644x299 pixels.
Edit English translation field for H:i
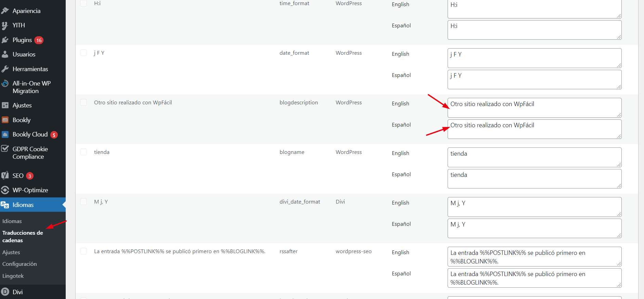click(x=534, y=9)
